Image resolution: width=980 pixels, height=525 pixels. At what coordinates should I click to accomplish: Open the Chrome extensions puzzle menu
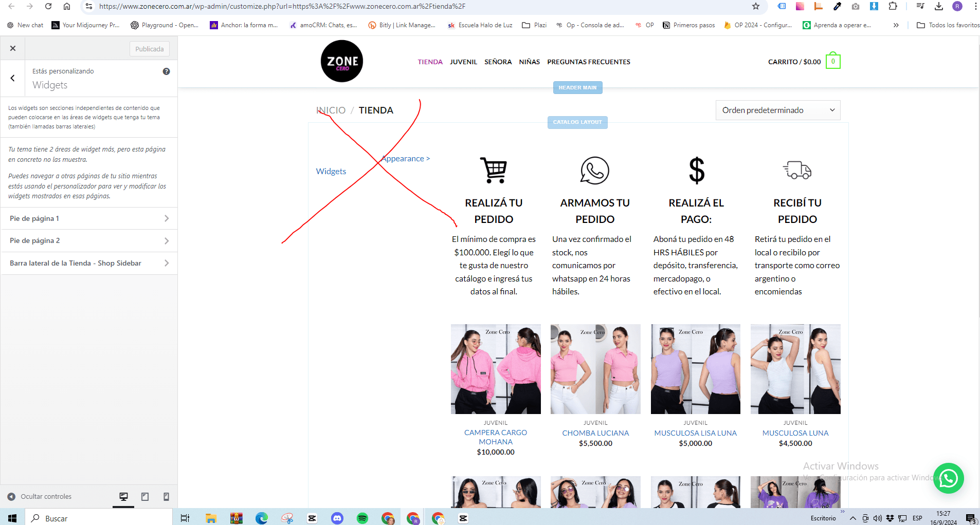pos(893,6)
